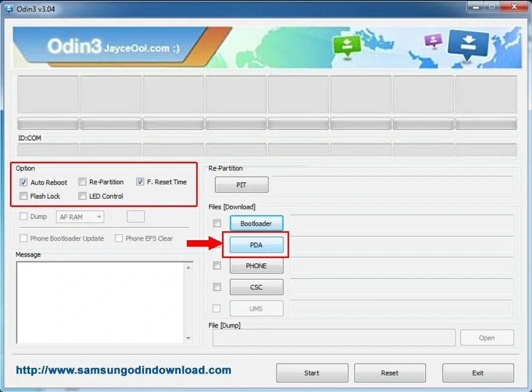Enable the Re-Partition option
The width and height of the screenshot is (532, 392).
pos(82,182)
